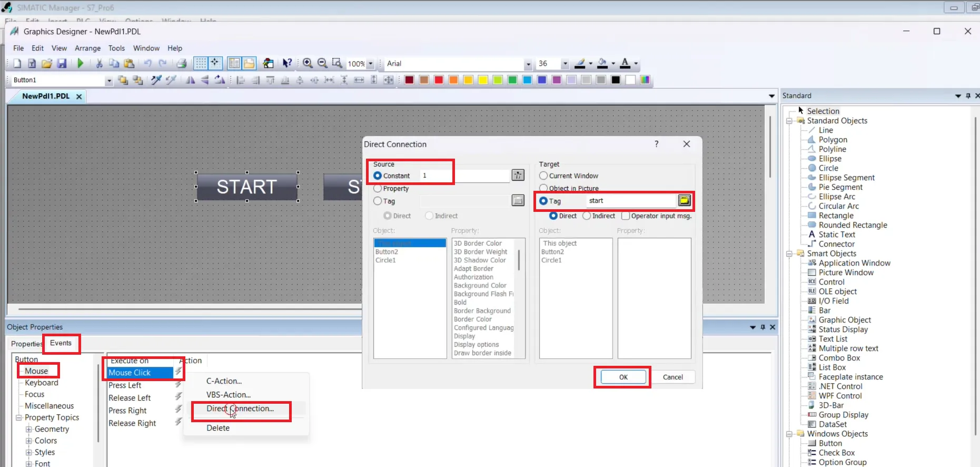980x467 pixels.
Task: Click the rotate object icon
Action: click(x=220, y=80)
